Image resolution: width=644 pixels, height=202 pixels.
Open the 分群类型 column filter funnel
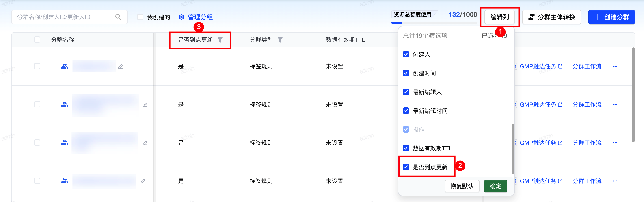[280, 40]
